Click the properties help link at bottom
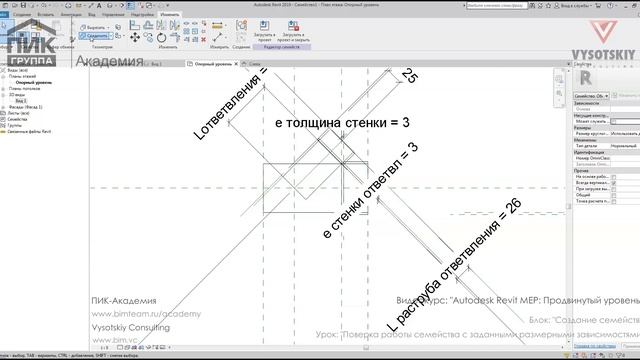This screenshot has height=360, width=640. [594, 346]
